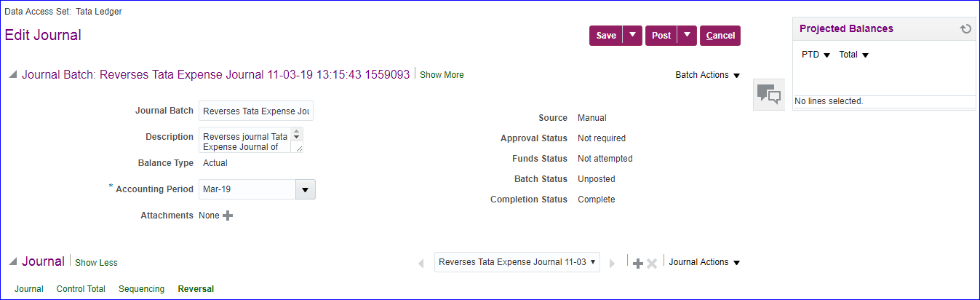Click the Cancel button
The image size is (980, 300).
click(x=720, y=36)
